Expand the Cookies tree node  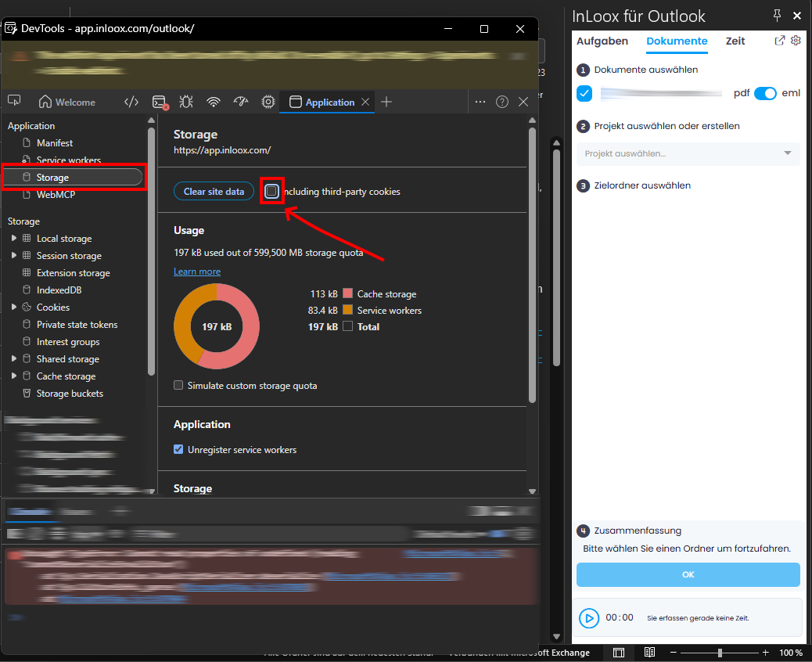coord(14,308)
